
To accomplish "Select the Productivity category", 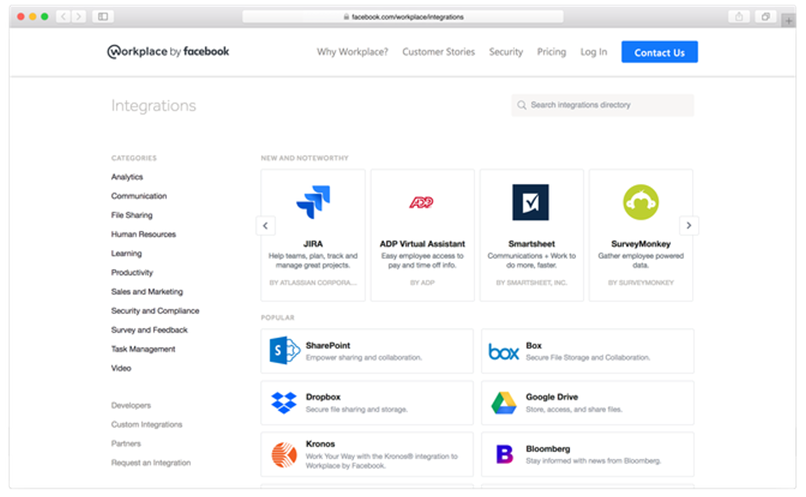I will pyautogui.click(x=132, y=272).
